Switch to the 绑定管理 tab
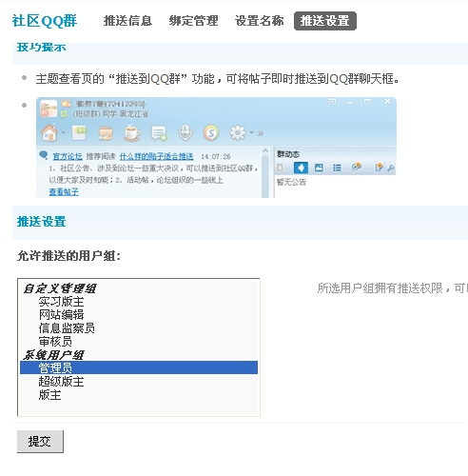Viewport: 468px width, 476px height. click(x=193, y=21)
